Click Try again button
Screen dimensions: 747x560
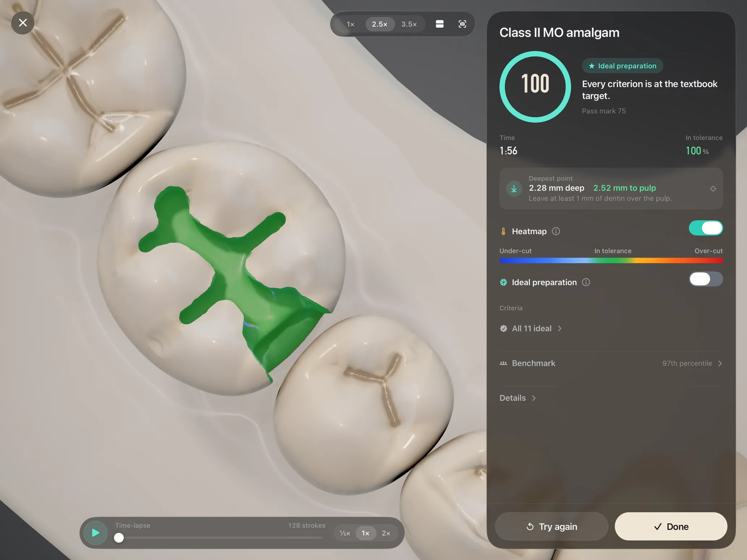coord(551,526)
